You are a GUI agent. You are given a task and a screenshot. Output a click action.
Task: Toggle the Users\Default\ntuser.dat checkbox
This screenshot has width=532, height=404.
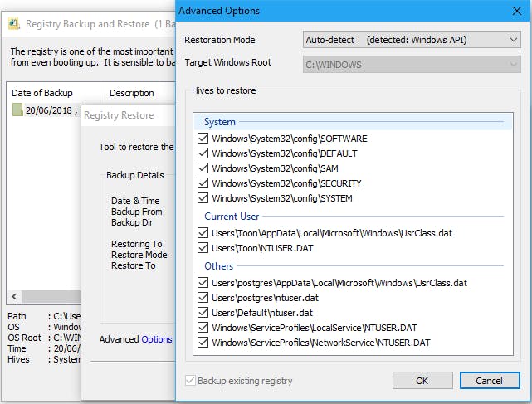pos(203,313)
